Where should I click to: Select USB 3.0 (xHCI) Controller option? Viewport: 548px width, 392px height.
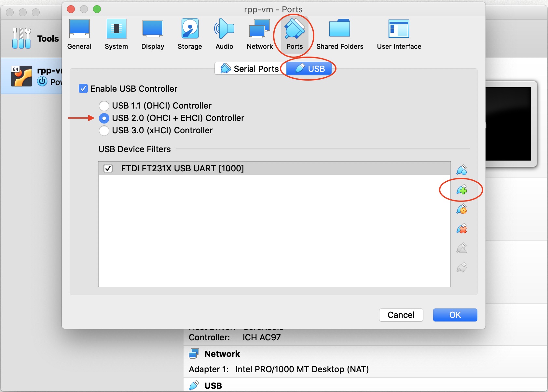click(x=104, y=130)
